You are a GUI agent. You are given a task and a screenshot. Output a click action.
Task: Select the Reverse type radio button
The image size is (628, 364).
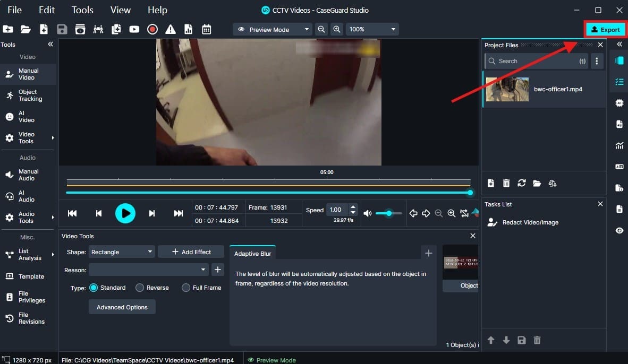pyautogui.click(x=140, y=288)
